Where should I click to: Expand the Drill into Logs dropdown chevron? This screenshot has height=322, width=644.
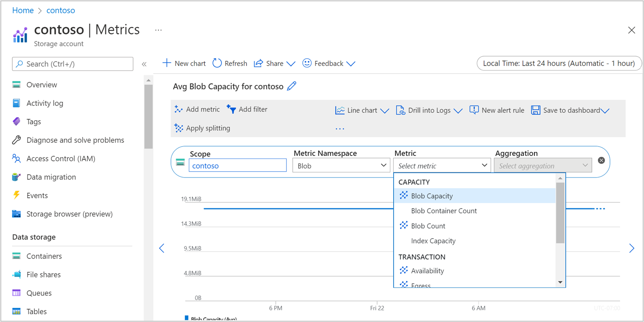[x=458, y=111]
